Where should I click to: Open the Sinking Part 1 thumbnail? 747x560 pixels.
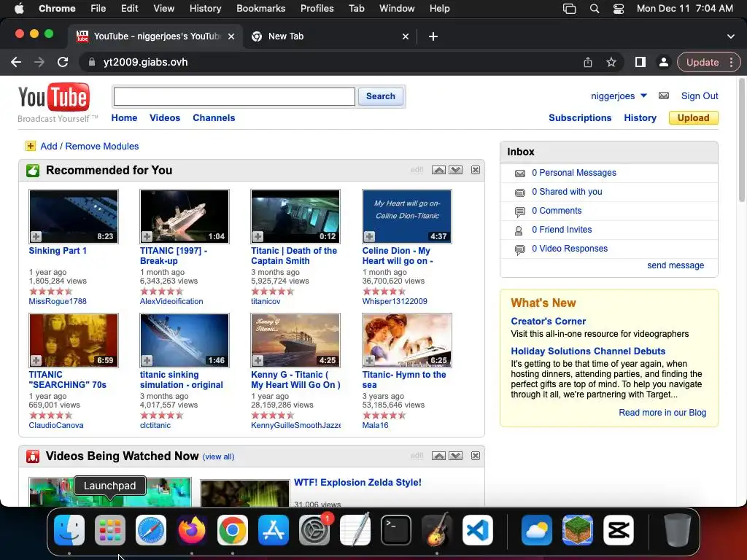(74, 216)
